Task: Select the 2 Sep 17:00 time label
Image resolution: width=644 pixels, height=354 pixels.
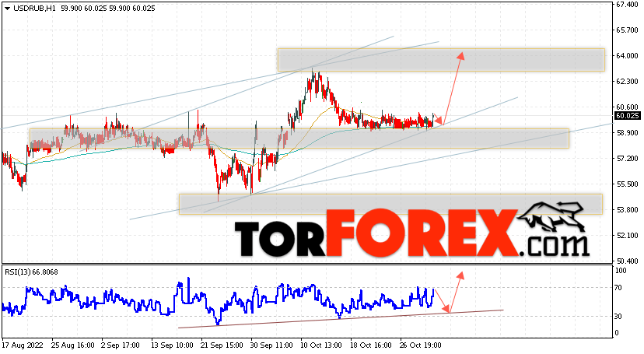Action: 121,345
